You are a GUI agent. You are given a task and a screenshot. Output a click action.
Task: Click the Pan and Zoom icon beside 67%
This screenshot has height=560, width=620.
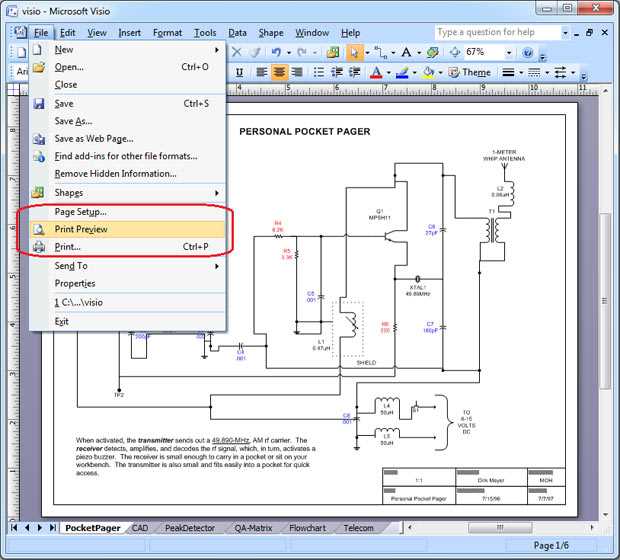coord(455,52)
